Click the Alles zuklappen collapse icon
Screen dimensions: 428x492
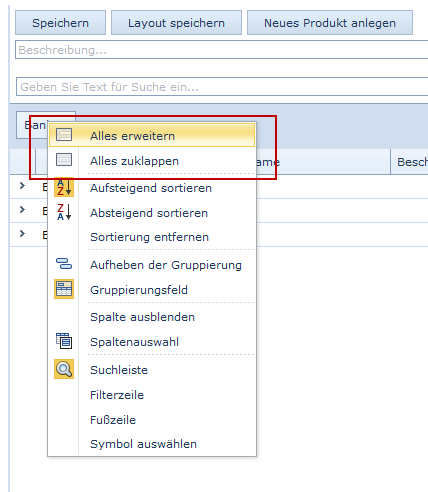pyautogui.click(x=64, y=160)
